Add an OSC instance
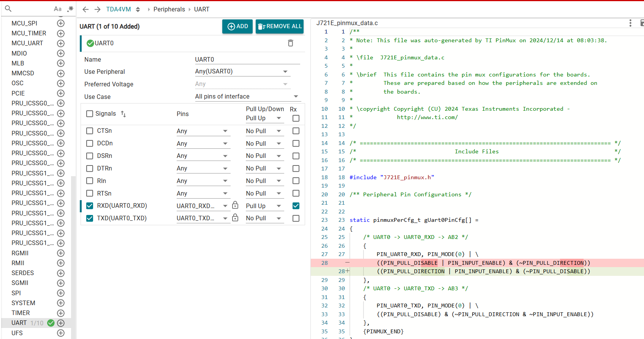 (x=61, y=83)
